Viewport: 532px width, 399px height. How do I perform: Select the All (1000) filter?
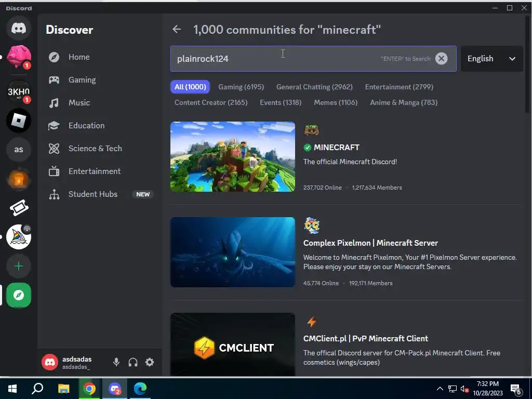tap(190, 87)
